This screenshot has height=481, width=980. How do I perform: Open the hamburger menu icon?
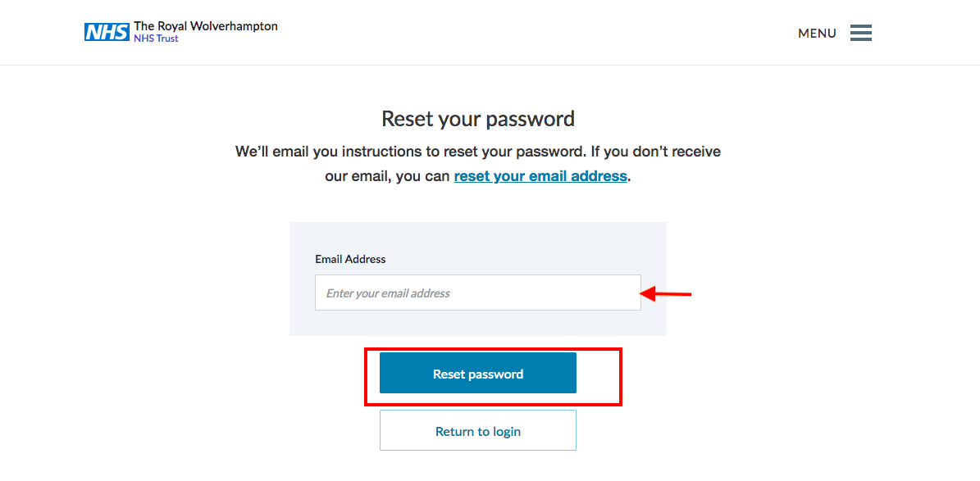(860, 33)
